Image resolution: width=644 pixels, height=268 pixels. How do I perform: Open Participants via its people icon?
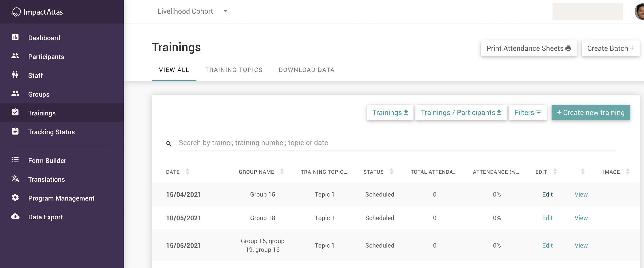(x=15, y=56)
